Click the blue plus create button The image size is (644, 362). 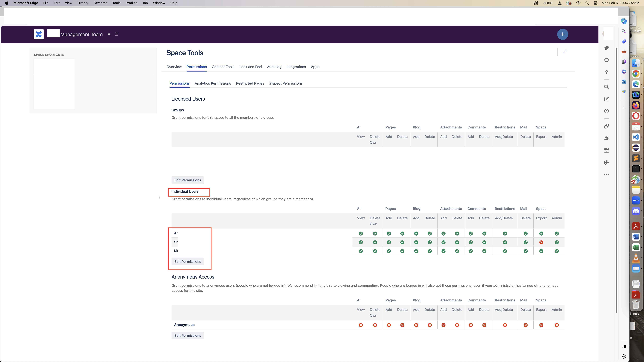tap(562, 34)
